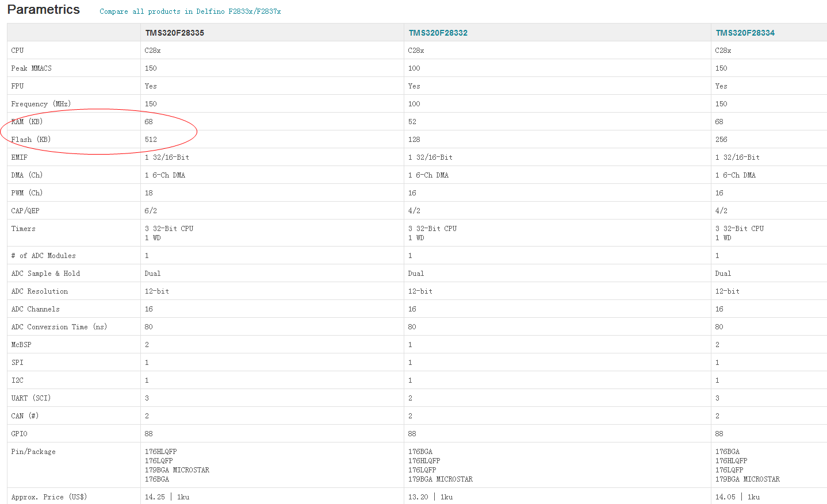Select Flash value 512 for TMS320F28335
The width and height of the screenshot is (827, 504).
(151, 140)
